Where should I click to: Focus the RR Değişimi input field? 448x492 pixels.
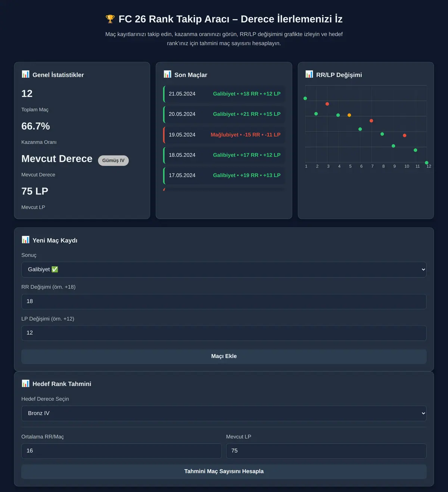point(224,302)
